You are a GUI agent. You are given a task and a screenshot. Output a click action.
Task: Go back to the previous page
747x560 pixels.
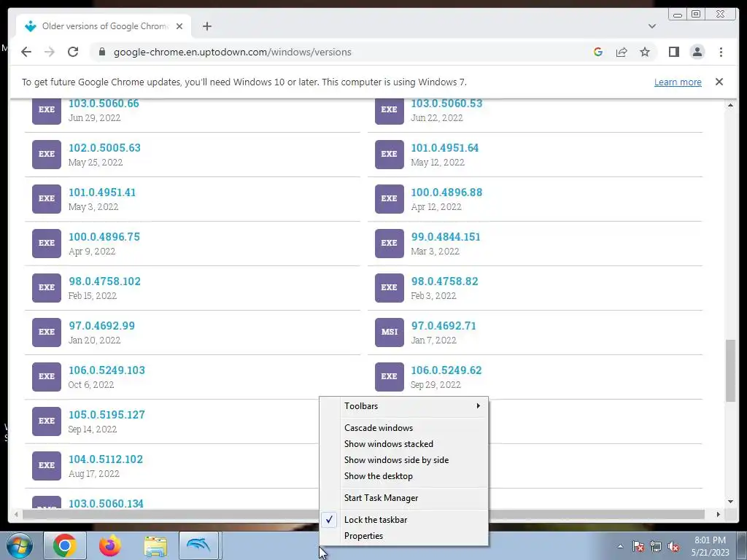tap(26, 52)
